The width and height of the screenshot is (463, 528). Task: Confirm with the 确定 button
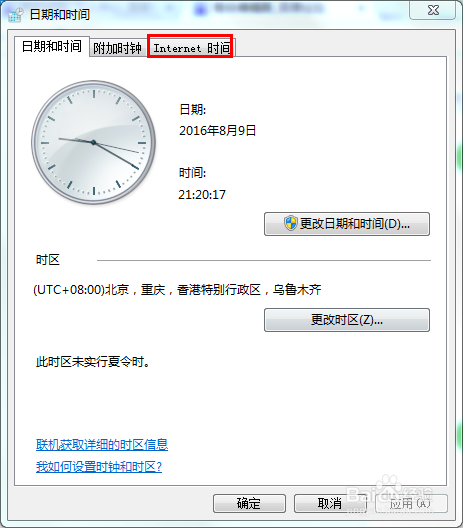249,503
